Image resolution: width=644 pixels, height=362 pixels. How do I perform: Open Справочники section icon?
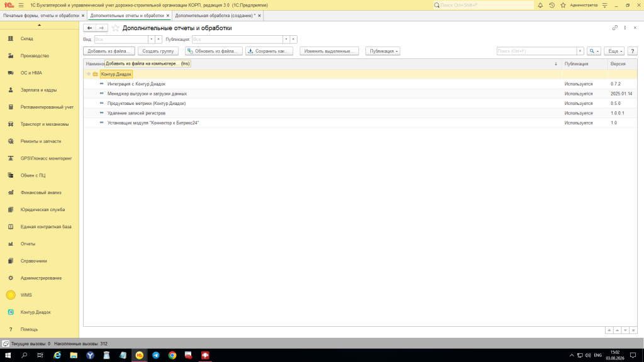pyautogui.click(x=11, y=261)
